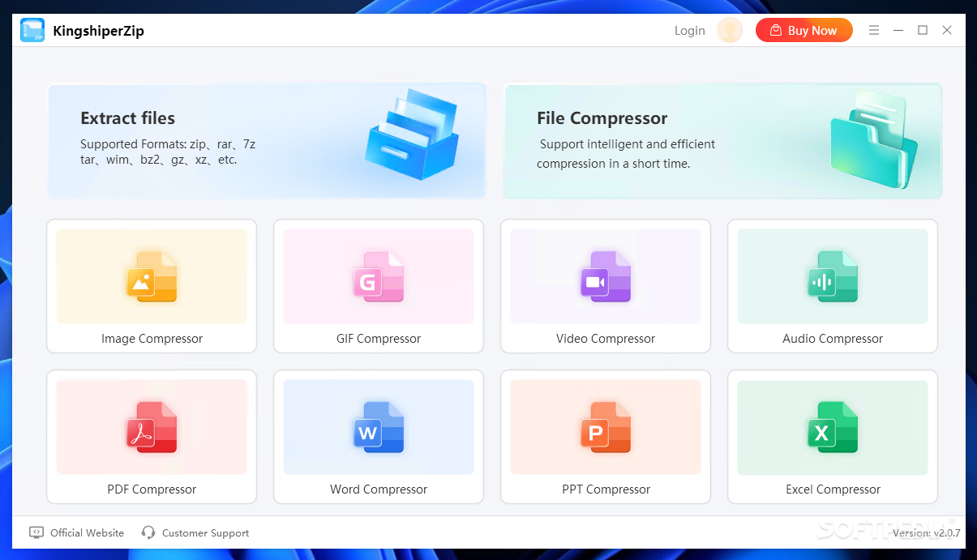Click the Extract files heading
977x560 pixels.
click(127, 118)
